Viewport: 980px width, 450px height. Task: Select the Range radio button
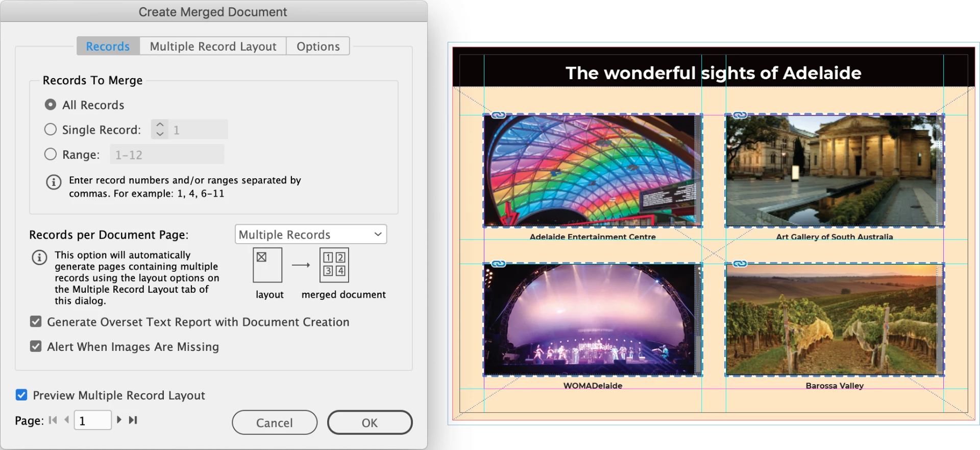51,154
